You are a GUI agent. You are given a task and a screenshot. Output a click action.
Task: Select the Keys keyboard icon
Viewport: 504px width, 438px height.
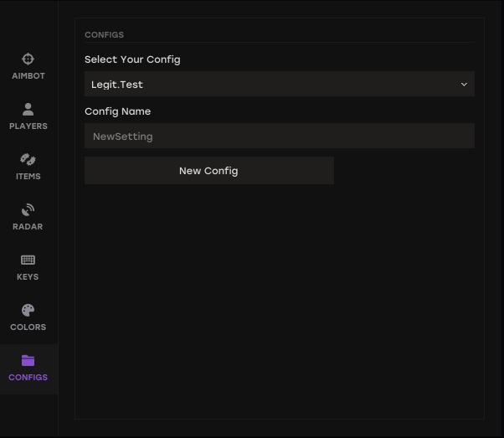click(28, 260)
